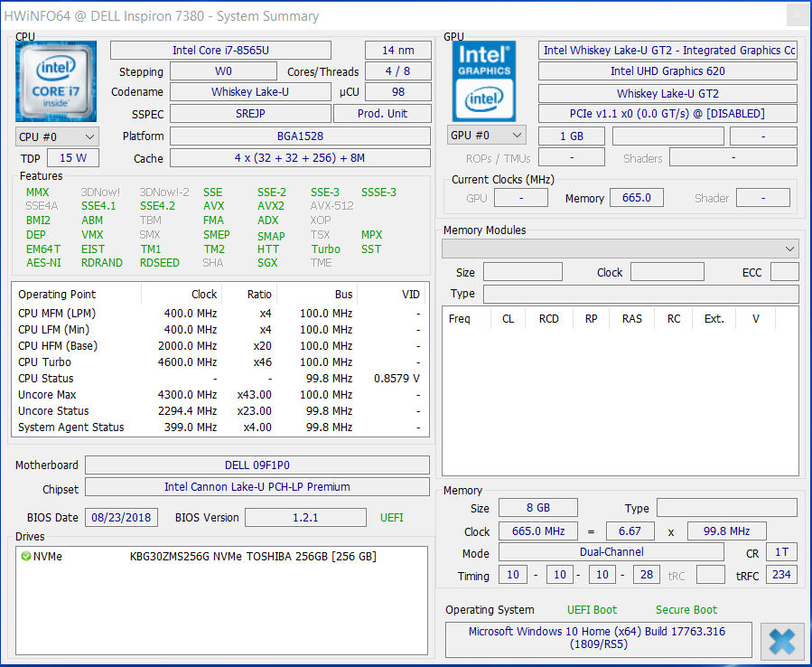Open the CPU #0 selector dropdown
Image resolution: width=812 pixels, height=667 pixels.
click(x=57, y=136)
